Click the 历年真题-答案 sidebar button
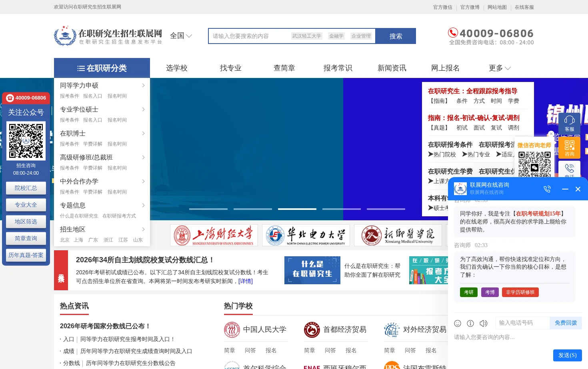The image size is (588, 369). pyautogui.click(x=26, y=255)
